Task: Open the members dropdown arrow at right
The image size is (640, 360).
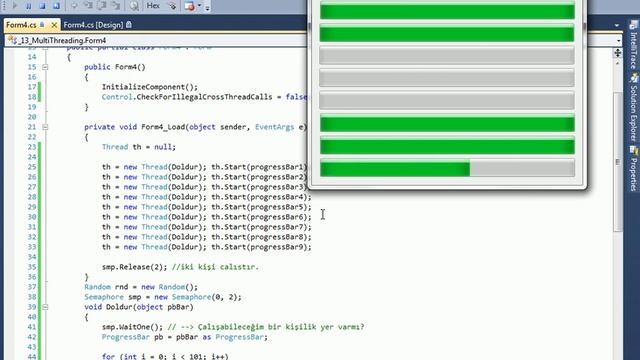Action: click(x=619, y=40)
